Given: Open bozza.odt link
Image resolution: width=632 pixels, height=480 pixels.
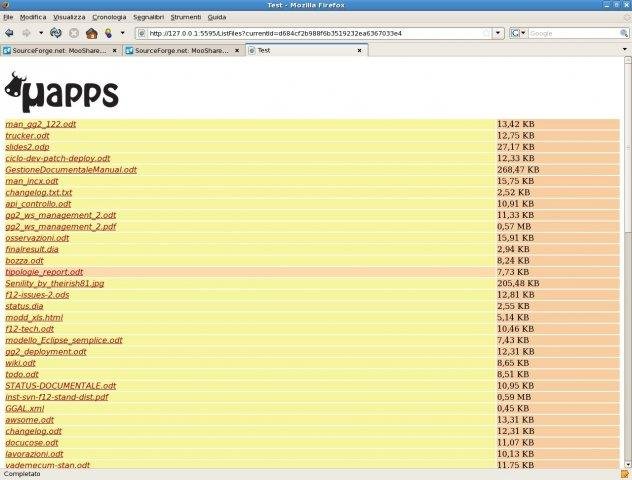Looking at the screenshot, I should (x=24, y=260).
